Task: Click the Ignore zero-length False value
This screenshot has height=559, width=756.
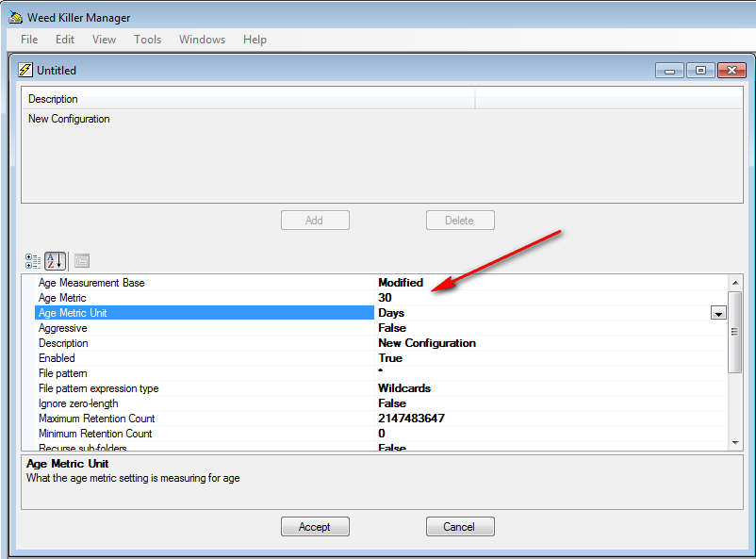Action: coord(551,403)
